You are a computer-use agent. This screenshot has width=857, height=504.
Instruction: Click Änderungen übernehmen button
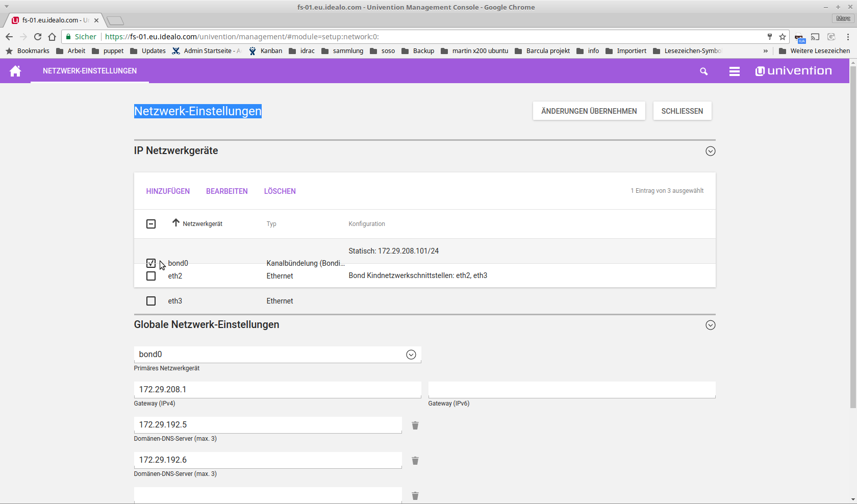[589, 111]
